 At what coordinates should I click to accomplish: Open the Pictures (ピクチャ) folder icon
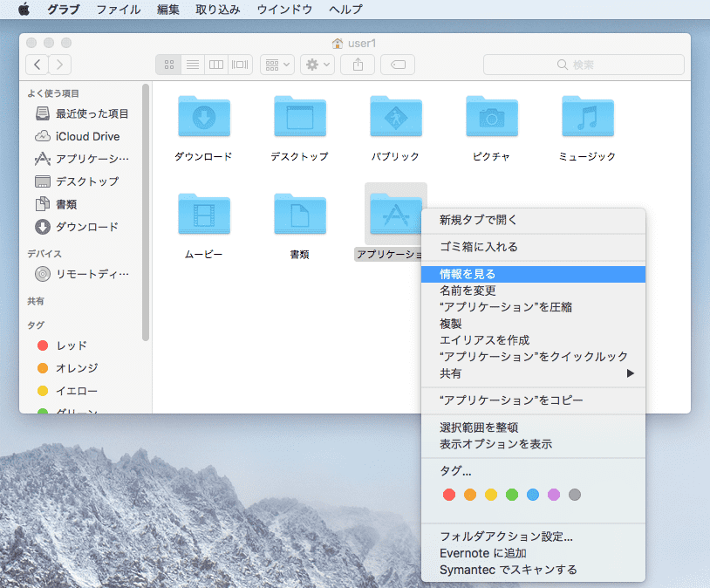click(491, 118)
